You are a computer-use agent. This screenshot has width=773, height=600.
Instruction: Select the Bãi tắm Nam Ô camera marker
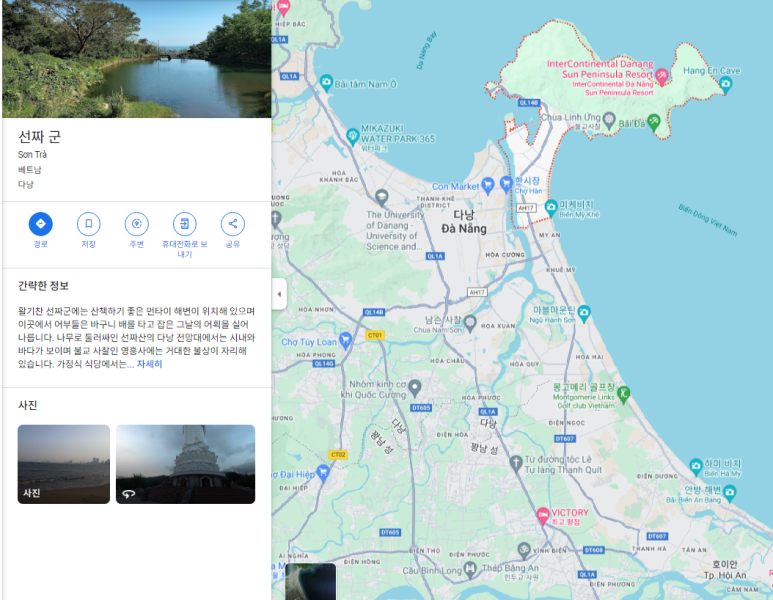coord(326,82)
